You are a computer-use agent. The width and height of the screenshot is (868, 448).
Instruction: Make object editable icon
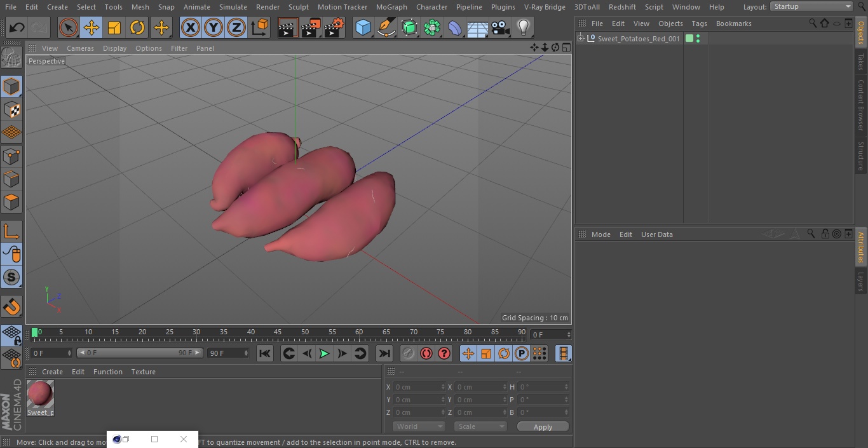tap(11, 57)
